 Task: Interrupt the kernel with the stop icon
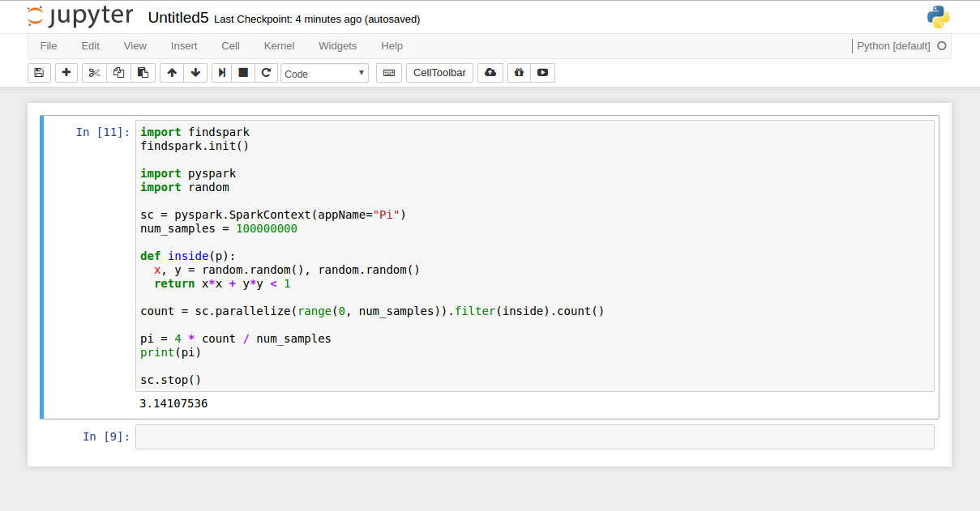(x=243, y=72)
